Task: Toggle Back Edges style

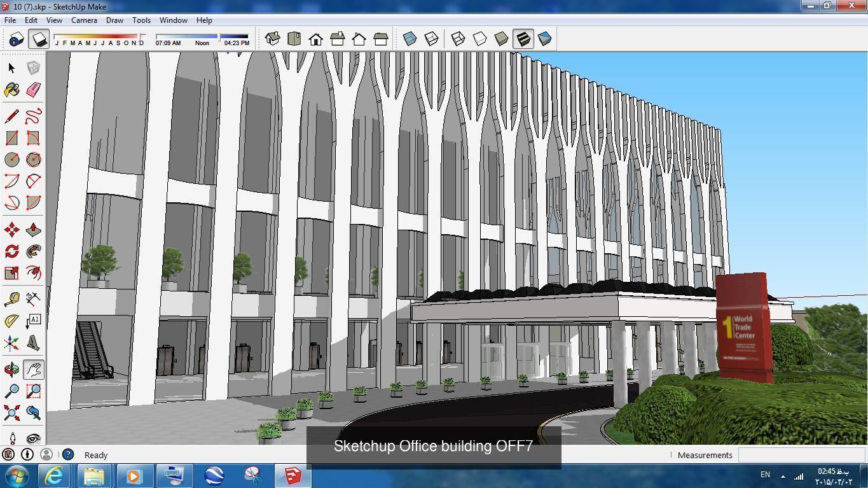Action: pyautogui.click(x=431, y=39)
